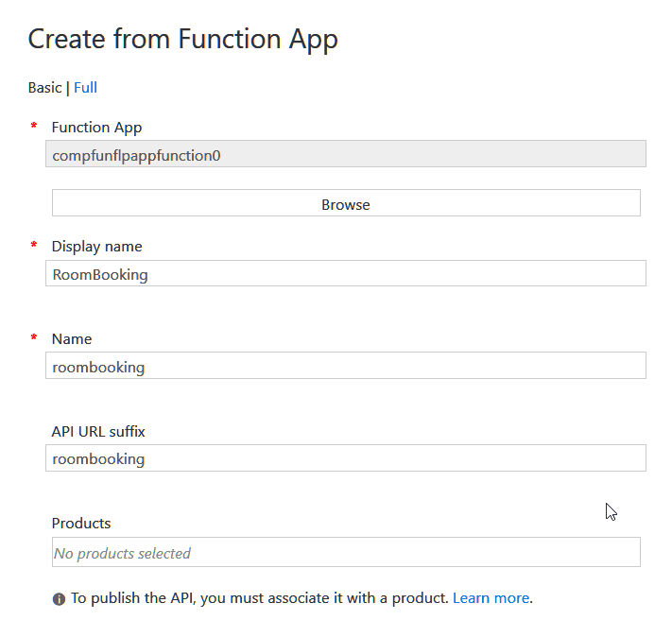The height and width of the screenshot is (620, 672).
Task: Click the Display name label
Action: [96, 247]
